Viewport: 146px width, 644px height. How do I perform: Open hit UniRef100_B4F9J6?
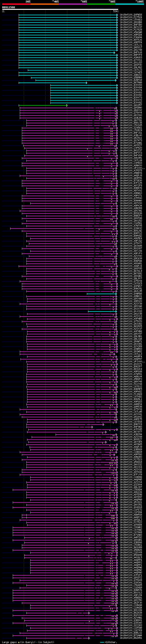[x=131, y=53]
